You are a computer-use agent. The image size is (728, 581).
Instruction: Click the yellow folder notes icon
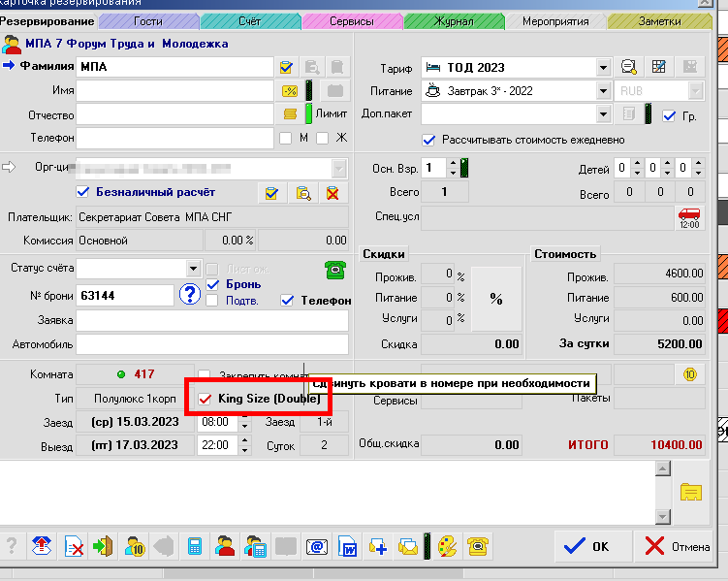[x=690, y=491]
